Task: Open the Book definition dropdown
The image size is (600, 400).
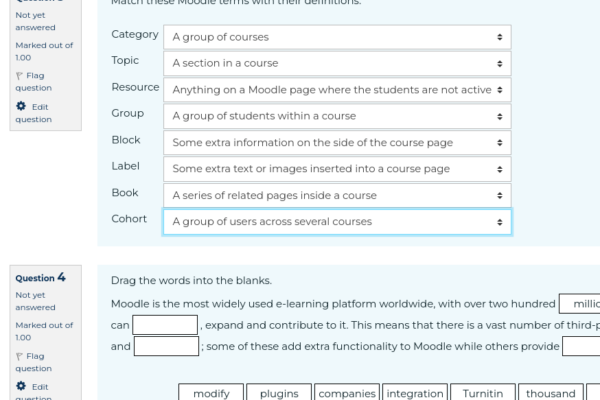Action: click(337, 196)
